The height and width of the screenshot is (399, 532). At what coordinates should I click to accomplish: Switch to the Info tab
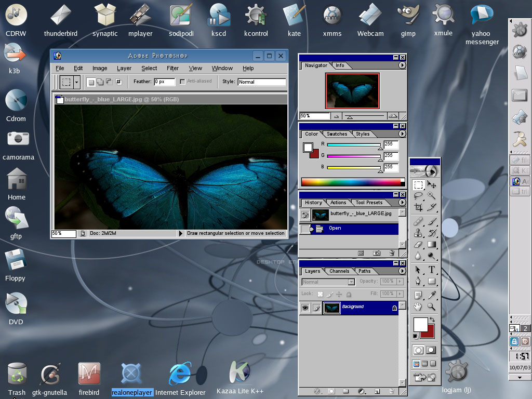[x=340, y=65]
